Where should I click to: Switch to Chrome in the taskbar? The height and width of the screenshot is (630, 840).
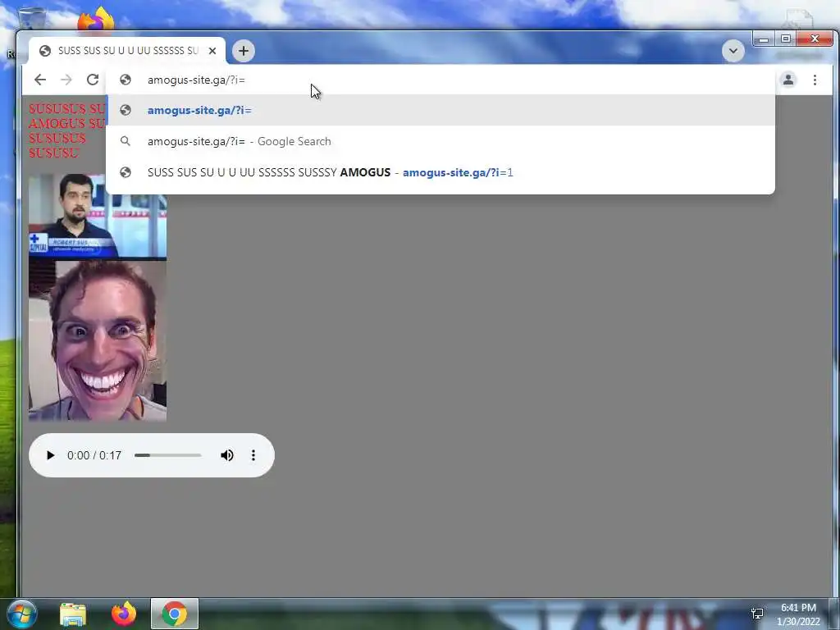[x=175, y=614]
